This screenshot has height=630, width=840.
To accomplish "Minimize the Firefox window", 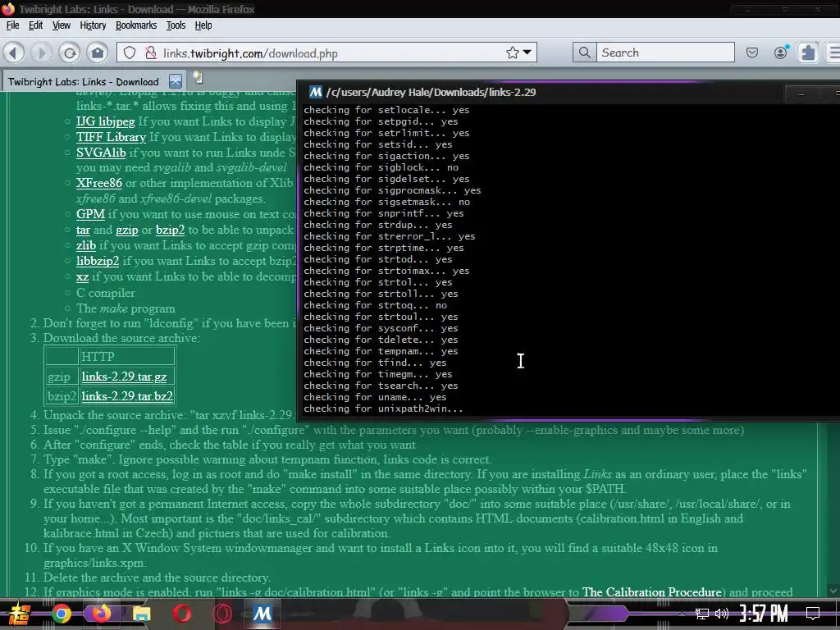I will pos(748,9).
